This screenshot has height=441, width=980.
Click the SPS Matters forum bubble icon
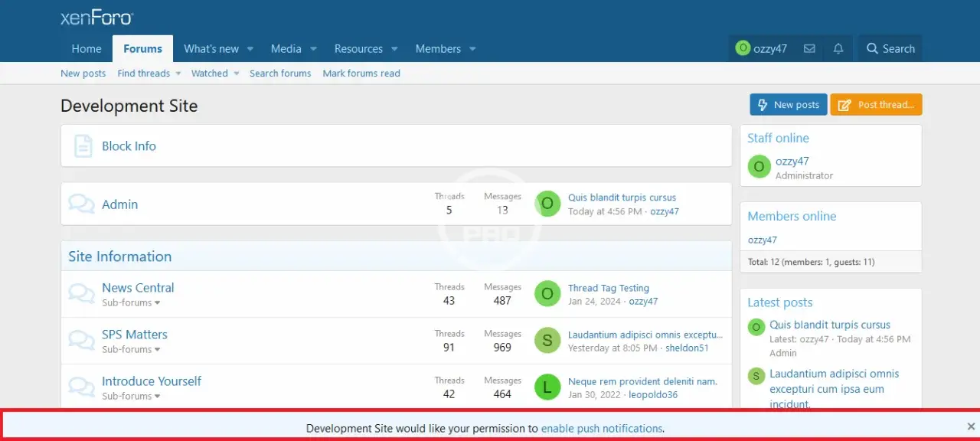(x=81, y=341)
